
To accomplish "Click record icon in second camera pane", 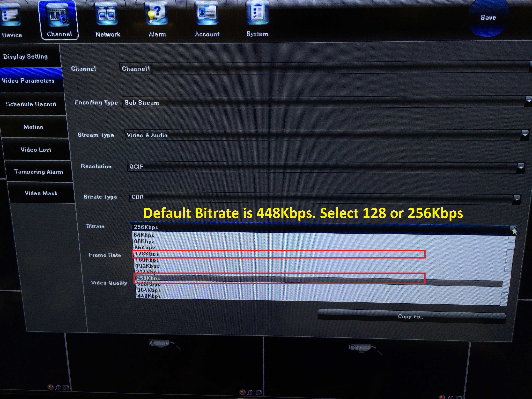I will click(x=242, y=392).
